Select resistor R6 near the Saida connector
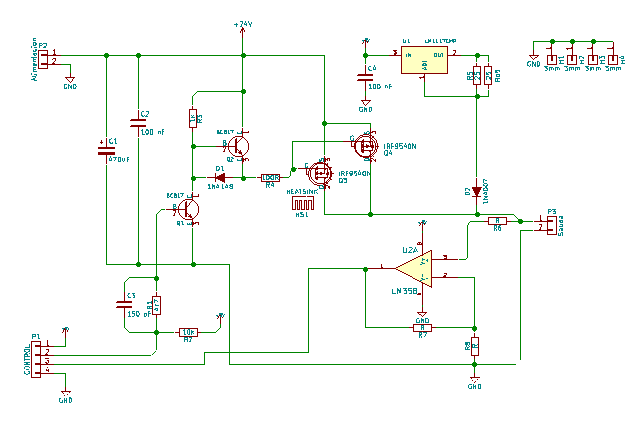The height and width of the screenshot is (426, 636). click(497, 221)
